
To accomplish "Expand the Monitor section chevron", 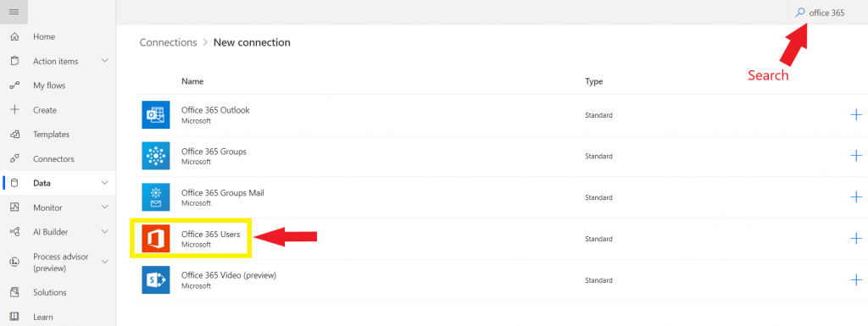I will [x=104, y=207].
